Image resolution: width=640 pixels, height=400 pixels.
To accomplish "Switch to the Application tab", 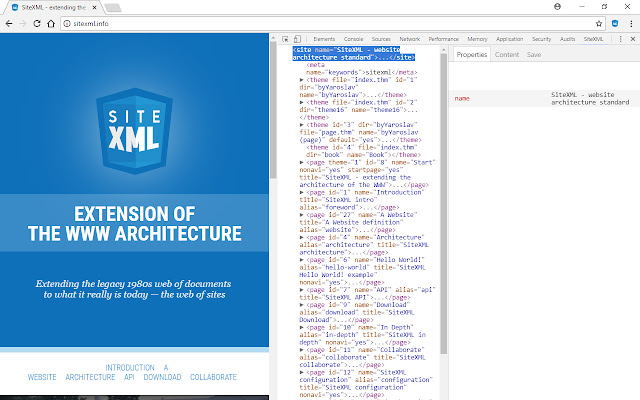I will point(509,39).
